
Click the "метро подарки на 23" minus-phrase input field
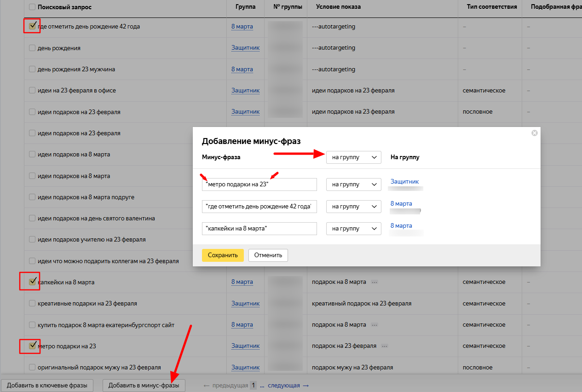(259, 184)
